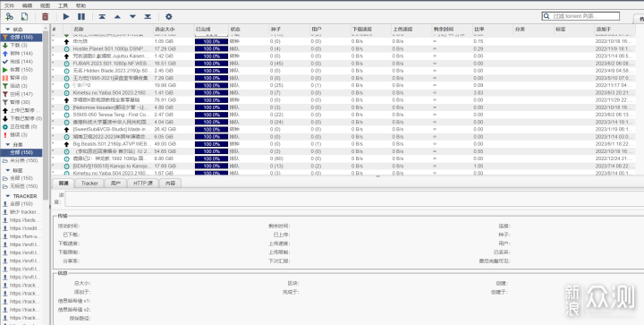Click the move down in queue icon
The width and height of the screenshot is (644, 325).
click(x=132, y=16)
